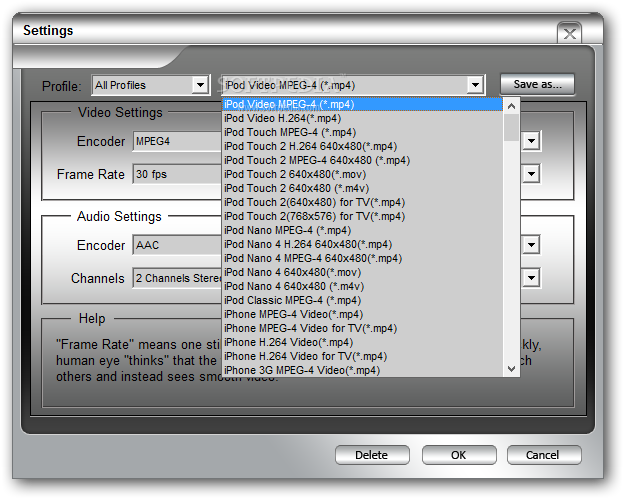
Task: Click the Cancel button
Action: click(x=544, y=455)
